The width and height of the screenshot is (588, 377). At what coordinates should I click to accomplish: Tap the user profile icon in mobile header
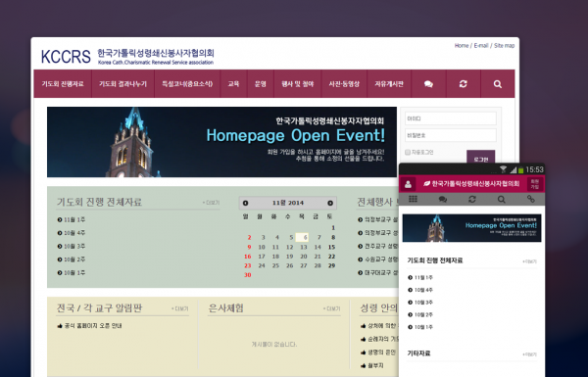pyautogui.click(x=408, y=184)
